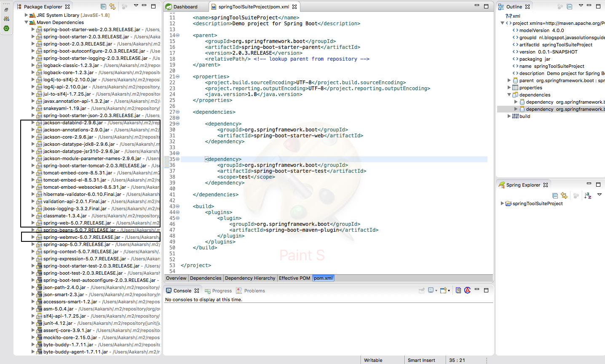
Task: Click Display Selected Console monitor icon
Action: click(431, 290)
